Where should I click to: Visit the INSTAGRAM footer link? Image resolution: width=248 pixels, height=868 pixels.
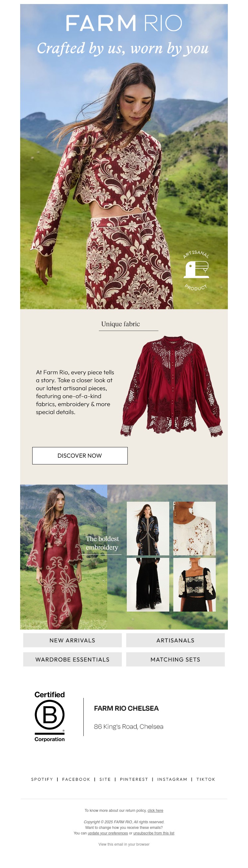[x=172, y=780]
